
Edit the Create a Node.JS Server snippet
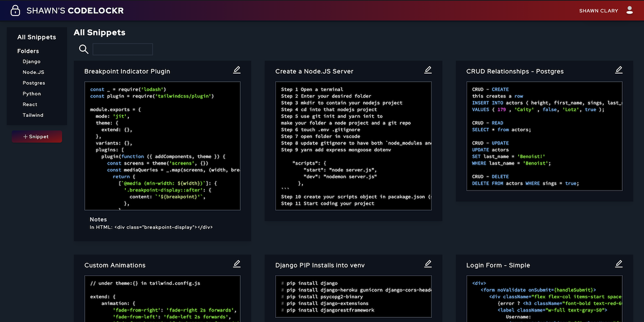point(428,70)
